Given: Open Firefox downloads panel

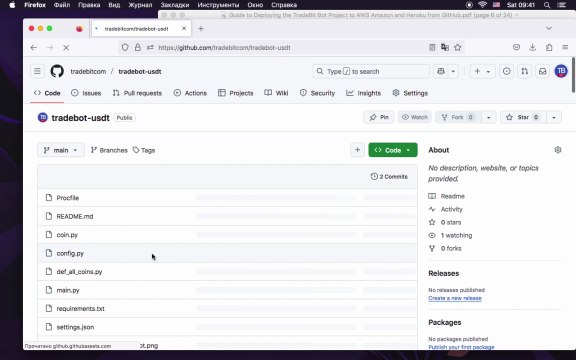Looking at the screenshot, I should click(x=532, y=47).
